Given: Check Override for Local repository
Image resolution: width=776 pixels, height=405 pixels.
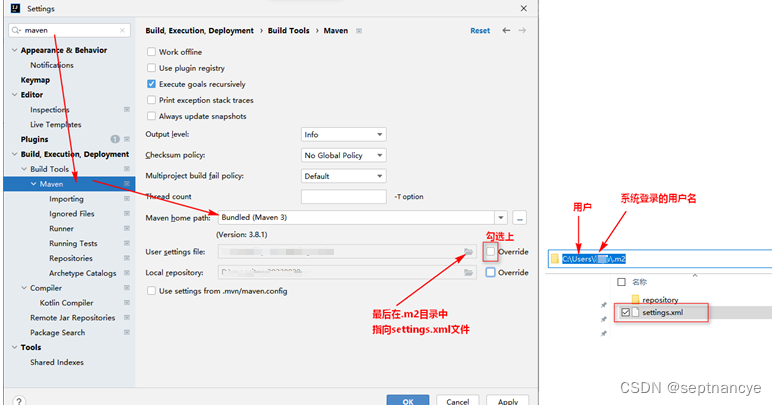Looking at the screenshot, I should click(x=490, y=272).
